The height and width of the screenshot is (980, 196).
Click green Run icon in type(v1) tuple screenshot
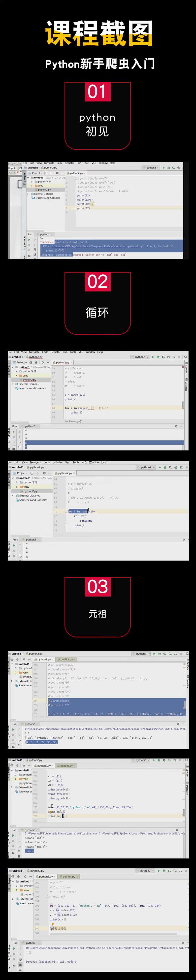[154, 760]
